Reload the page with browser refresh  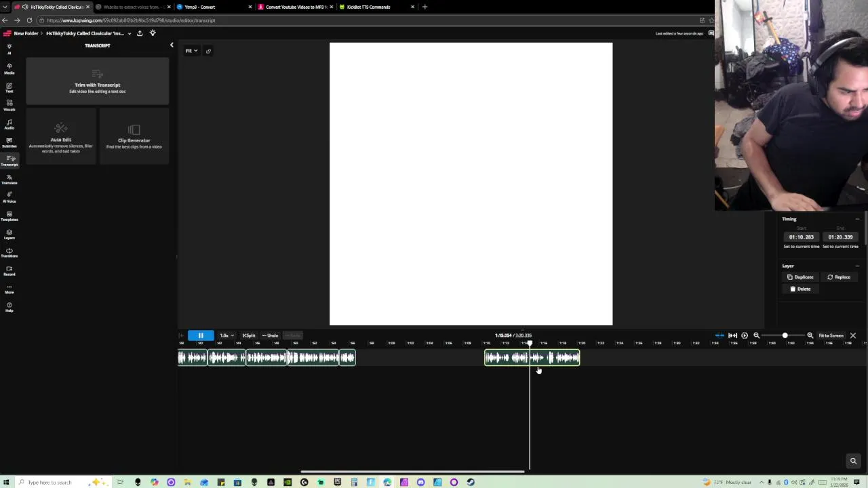(29, 20)
